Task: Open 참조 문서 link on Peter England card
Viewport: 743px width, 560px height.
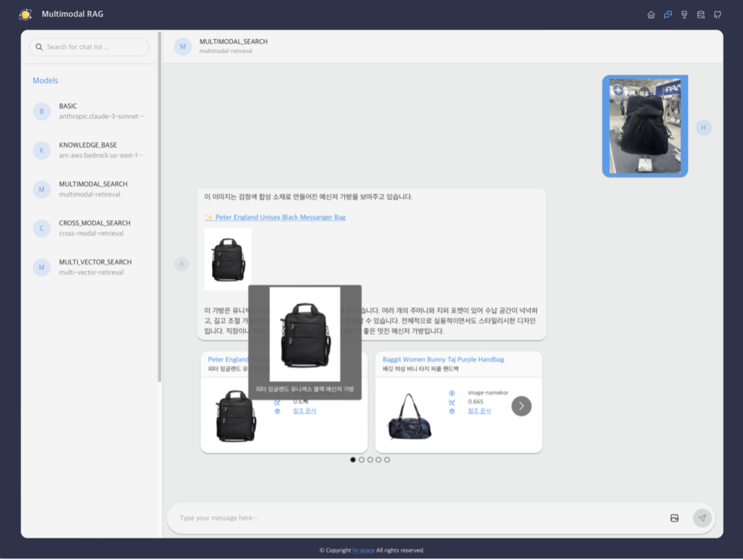Action: (x=304, y=411)
